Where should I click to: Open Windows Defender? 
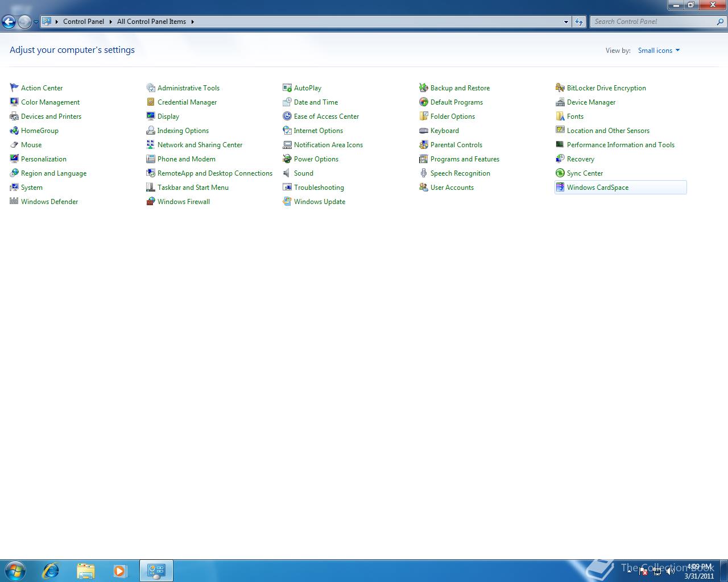click(x=49, y=201)
